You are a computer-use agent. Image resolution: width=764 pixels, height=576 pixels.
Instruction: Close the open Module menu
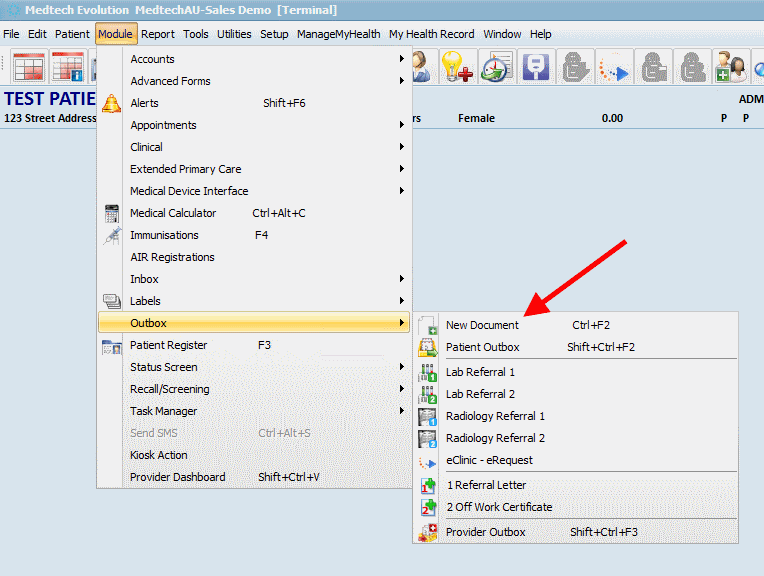click(x=115, y=34)
